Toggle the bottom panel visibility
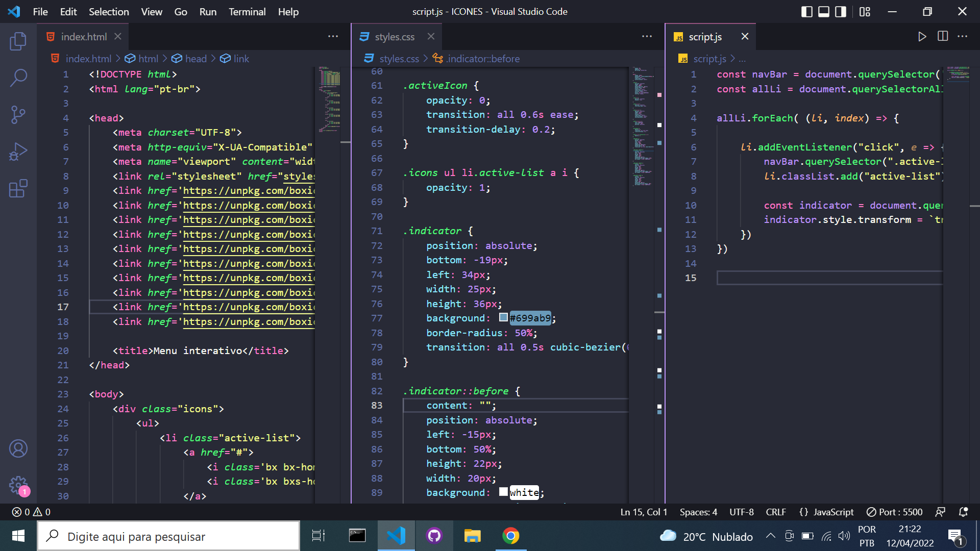The height and width of the screenshot is (551, 980). (823, 11)
